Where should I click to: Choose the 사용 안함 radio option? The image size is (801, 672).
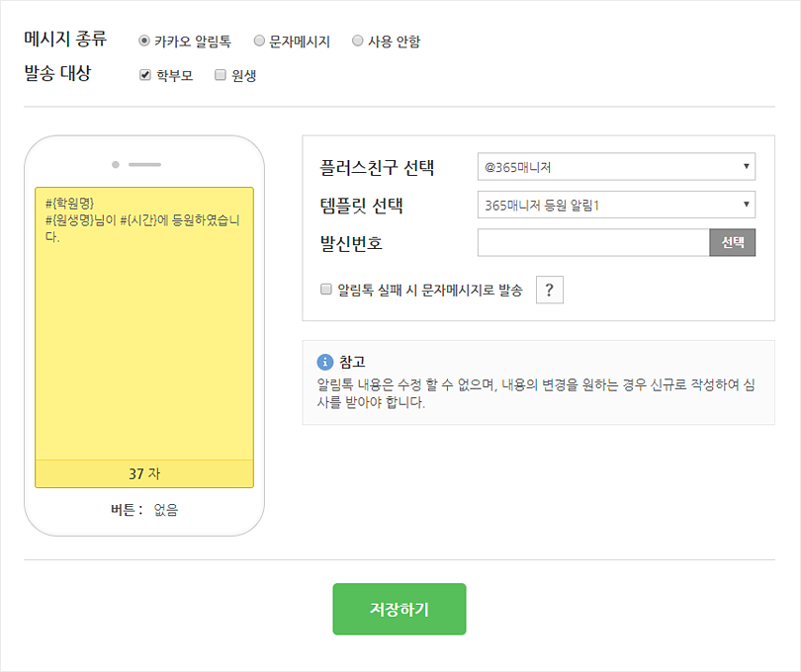[358, 41]
